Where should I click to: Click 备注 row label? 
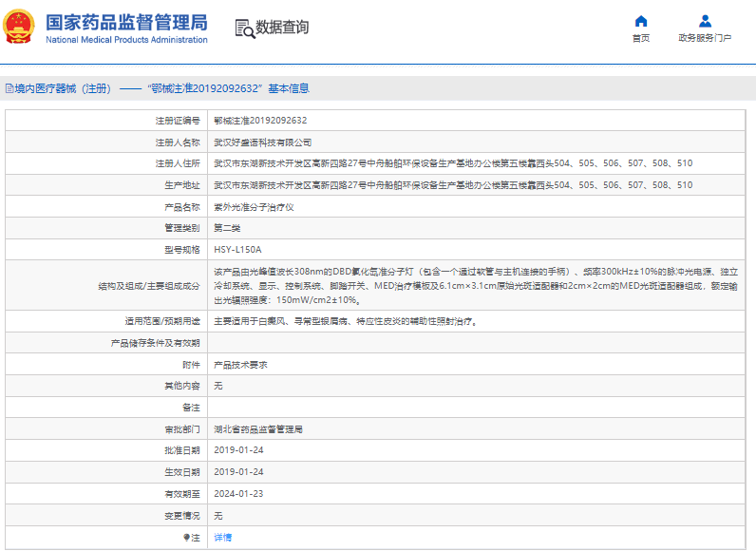(x=191, y=408)
